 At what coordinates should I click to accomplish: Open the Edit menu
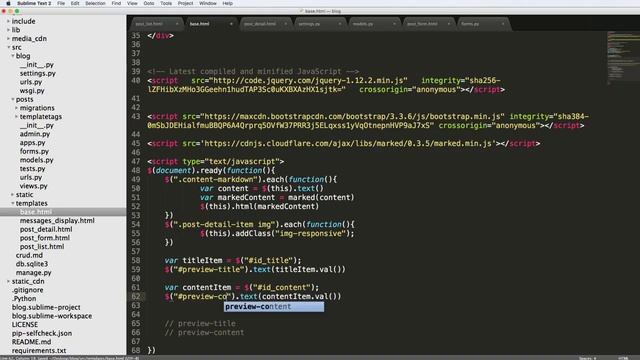75,3
